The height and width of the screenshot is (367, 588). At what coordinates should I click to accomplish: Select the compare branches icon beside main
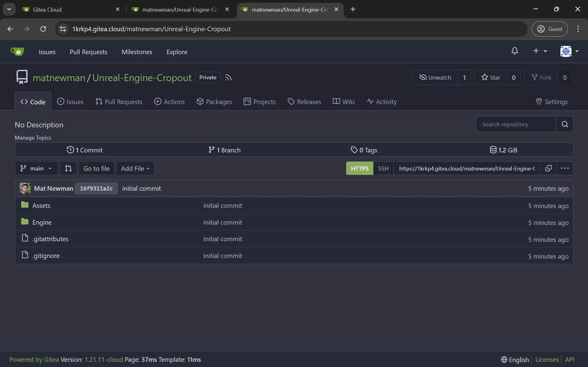pos(68,168)
